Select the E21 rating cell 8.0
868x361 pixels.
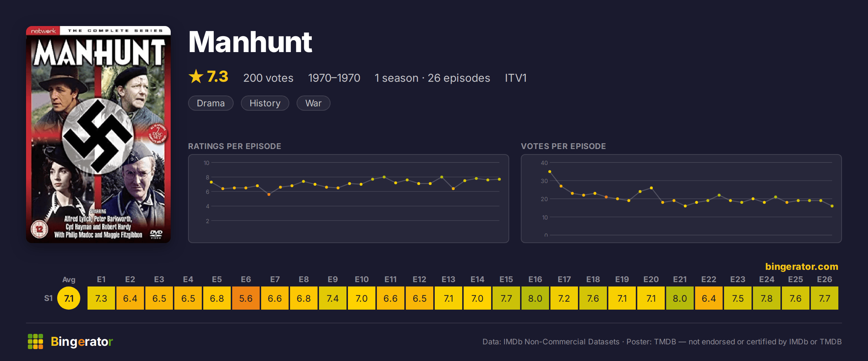pyautogui.click(x=680, y=298)
